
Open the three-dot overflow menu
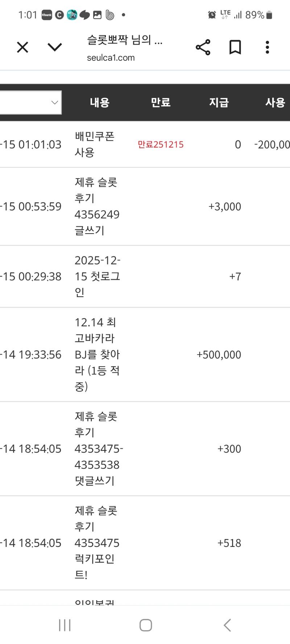[x=267, y=47]
